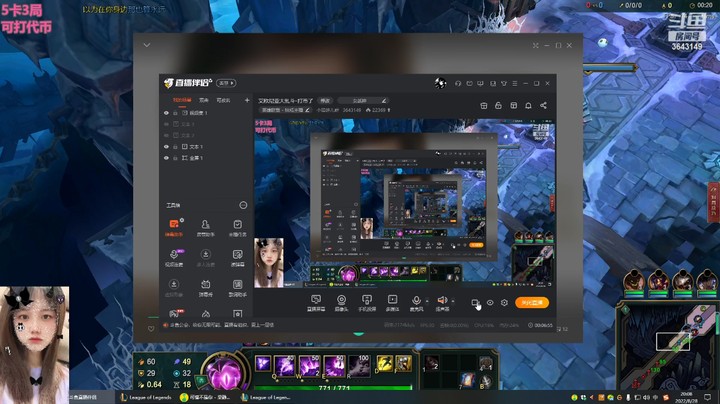The width and height of the screenshot is (720, 404).
Task: Click the yellow Flash summoner spell D
Action: (384, 363)
